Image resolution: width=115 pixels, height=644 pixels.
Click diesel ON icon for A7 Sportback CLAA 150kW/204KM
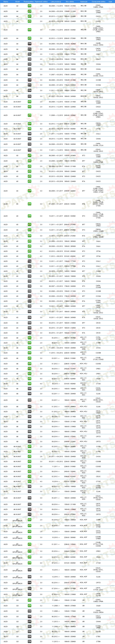coord(30,577)
